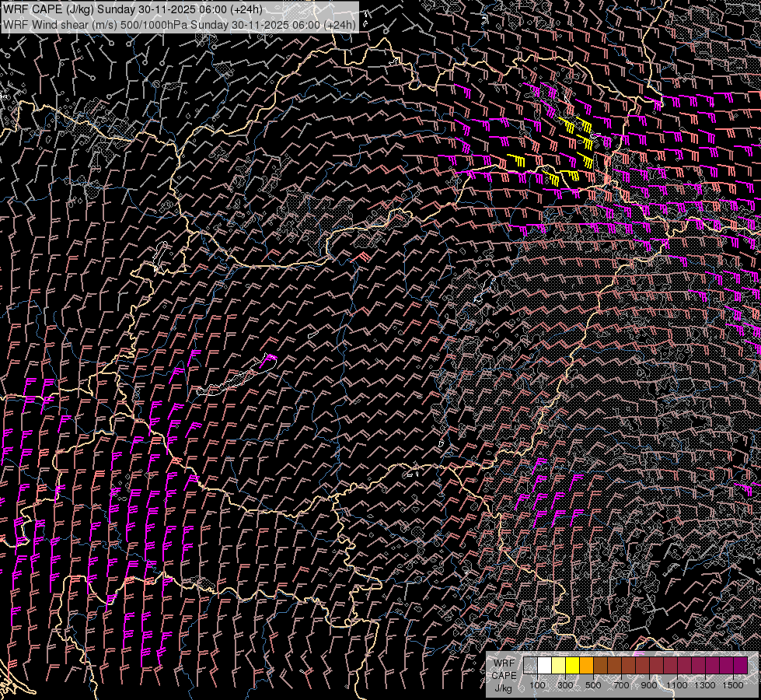Click the white CAPE legend swatch
761x700 pixels.
pos(544,666)
